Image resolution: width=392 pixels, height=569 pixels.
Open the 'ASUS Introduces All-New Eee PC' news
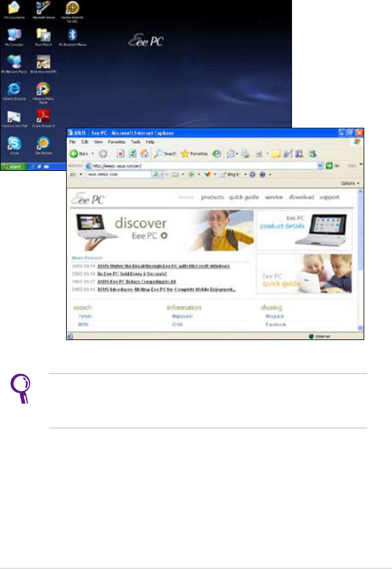click(167, 289)
